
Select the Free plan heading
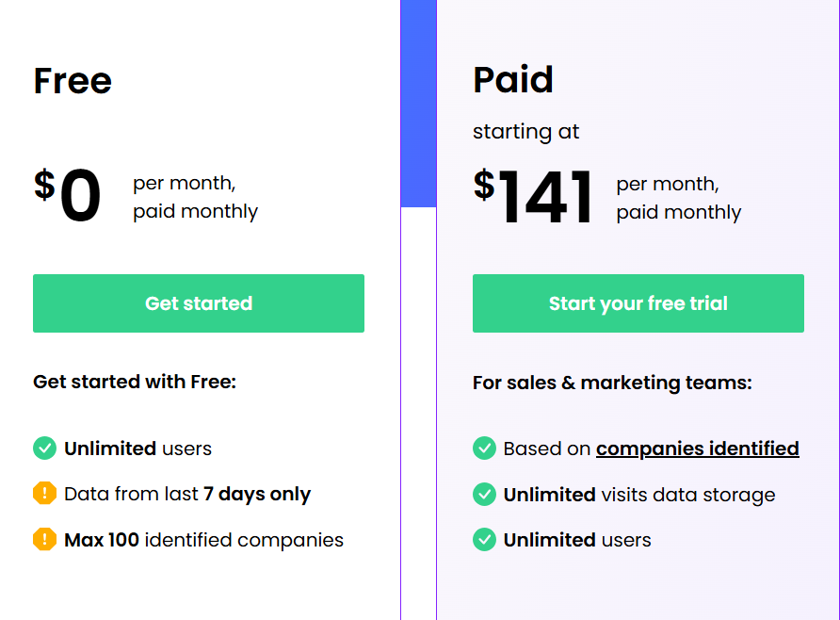click(72, 81)
